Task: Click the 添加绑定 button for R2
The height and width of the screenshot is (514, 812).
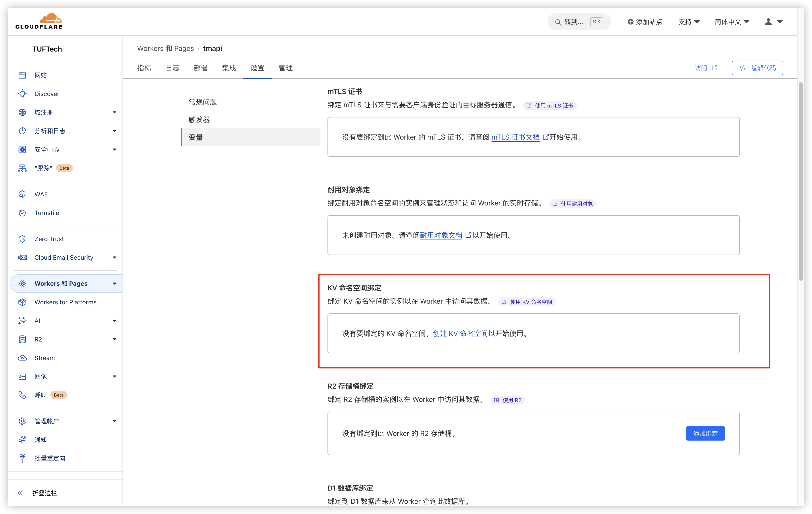Action: coord(705,433)
